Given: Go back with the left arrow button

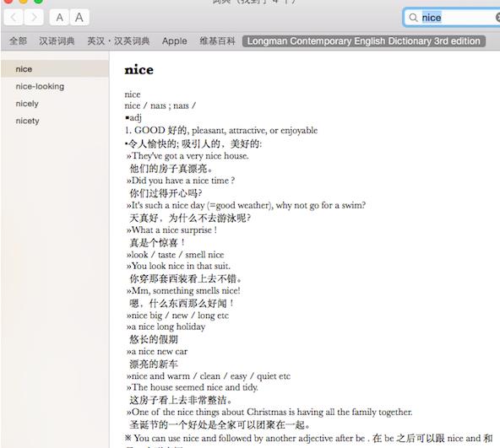Looking at the screenshot, I should pyautogui.click(x=14, y=17).
